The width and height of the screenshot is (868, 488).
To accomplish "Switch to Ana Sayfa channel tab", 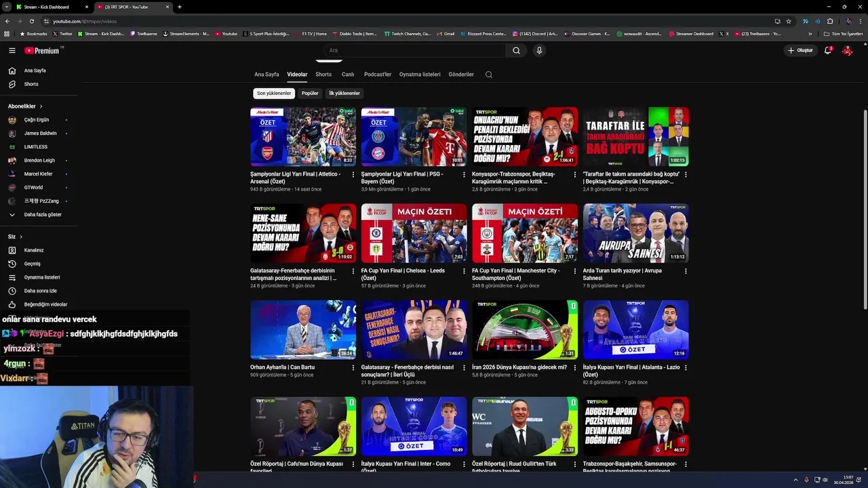I will click(x=267, y=75).
